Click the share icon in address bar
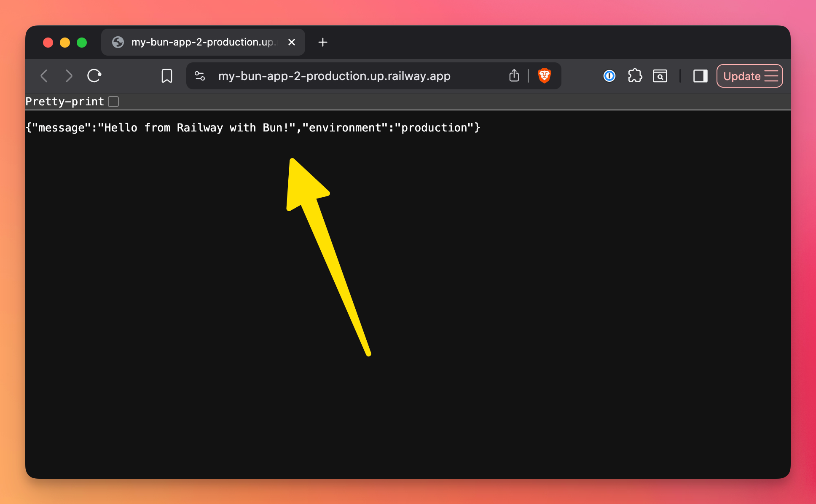The height and width of the screenshot is (504, 816). 514,76
